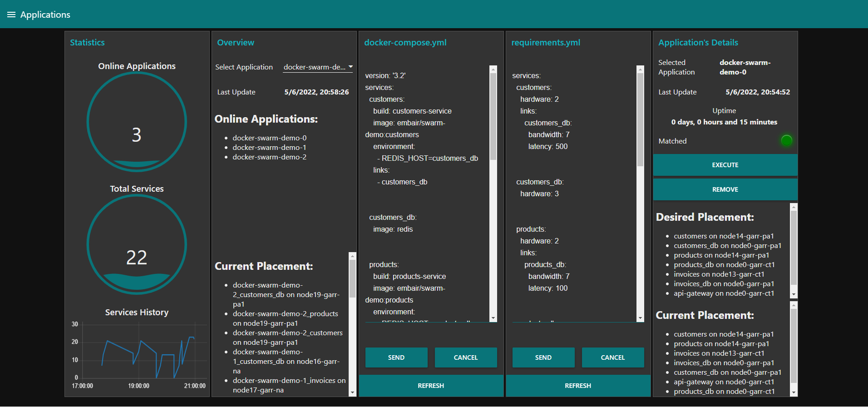The image size is (868, 407).
Task: Click 'api-gateway on node0-garr-ct1' in Desired Placement
Action: click(x=724, y=293)
